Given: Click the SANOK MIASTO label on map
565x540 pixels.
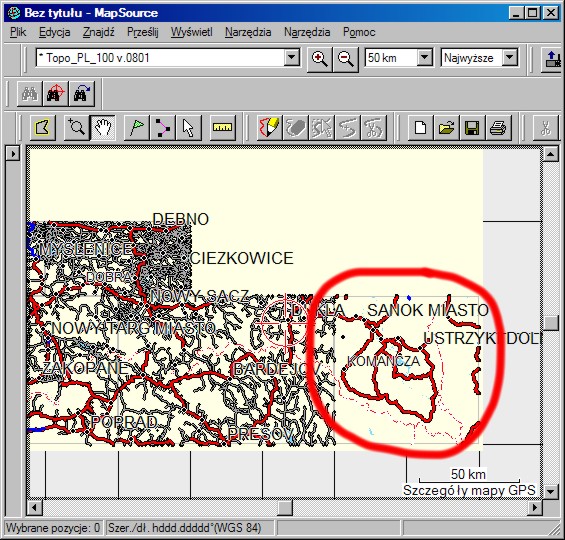Looking at the screenshot, I should (x=427, y=310).
